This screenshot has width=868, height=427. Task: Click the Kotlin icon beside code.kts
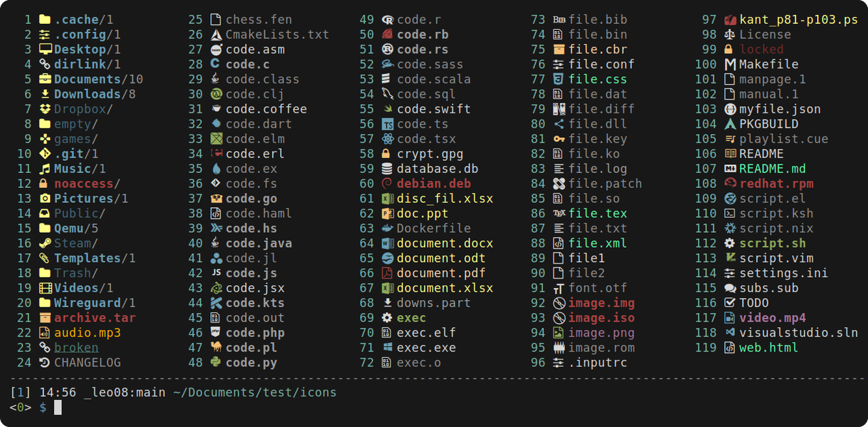coord(216,303)
